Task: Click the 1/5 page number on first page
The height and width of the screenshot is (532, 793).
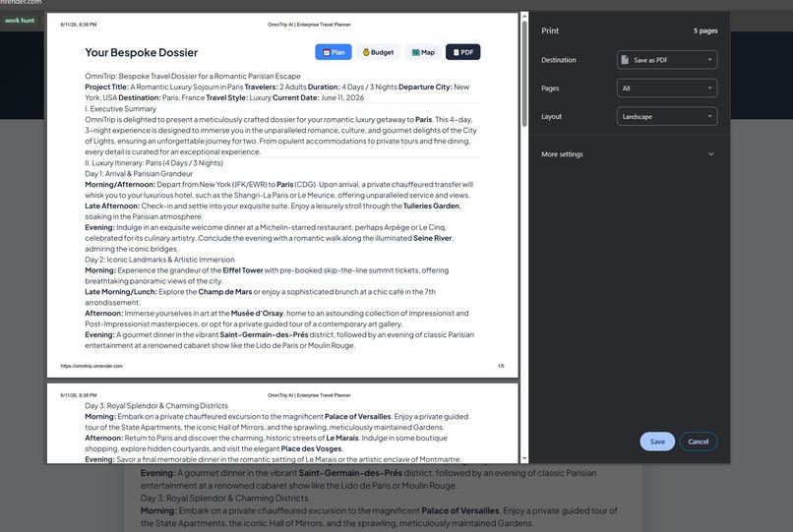Action: pos(501,366)
